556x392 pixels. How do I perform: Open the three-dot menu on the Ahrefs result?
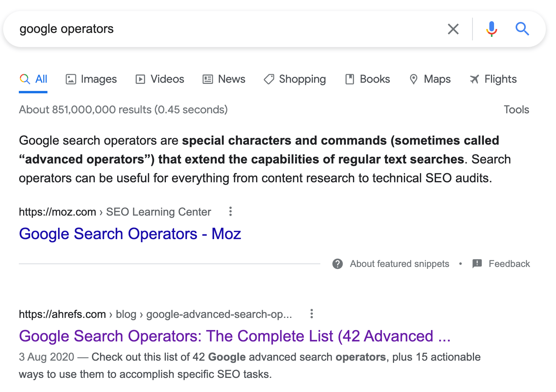pyautogui.click(x=311, y=314)
